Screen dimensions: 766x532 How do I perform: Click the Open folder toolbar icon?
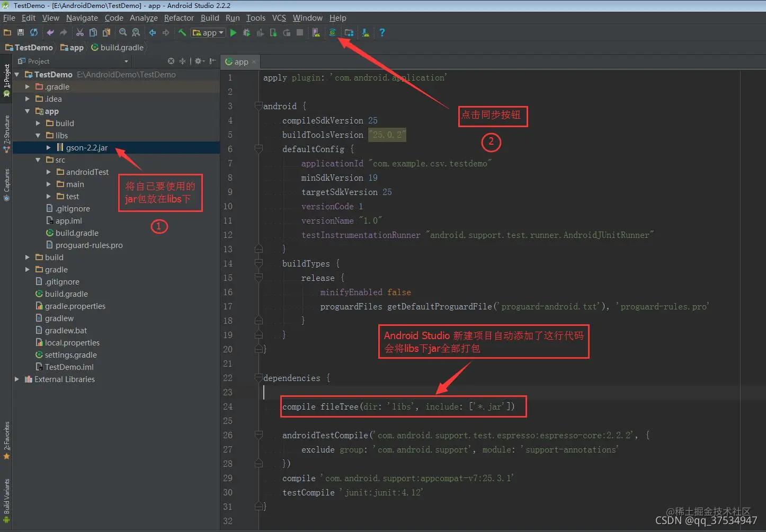click(x=7, y=33)
